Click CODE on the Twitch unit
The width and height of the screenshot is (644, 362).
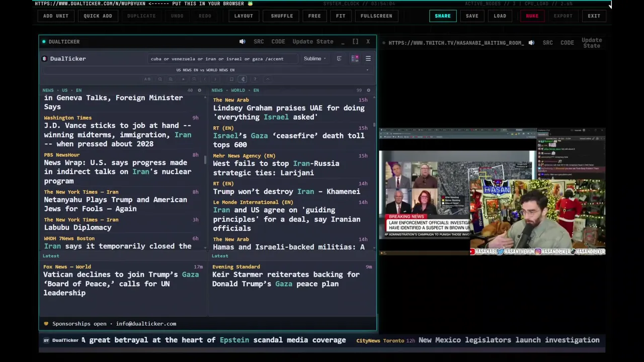pyautogui.click(x=567, y=43)
